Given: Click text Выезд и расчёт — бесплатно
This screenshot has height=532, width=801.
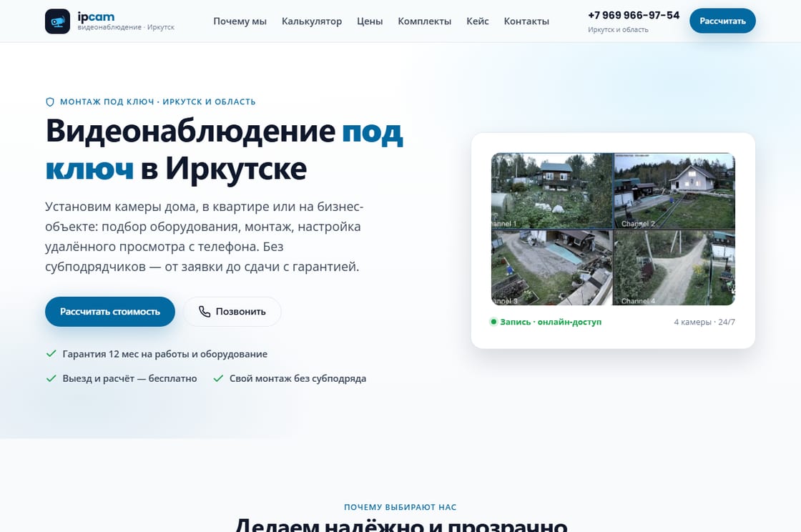Looking at the screenshot, I should point(129,378).
